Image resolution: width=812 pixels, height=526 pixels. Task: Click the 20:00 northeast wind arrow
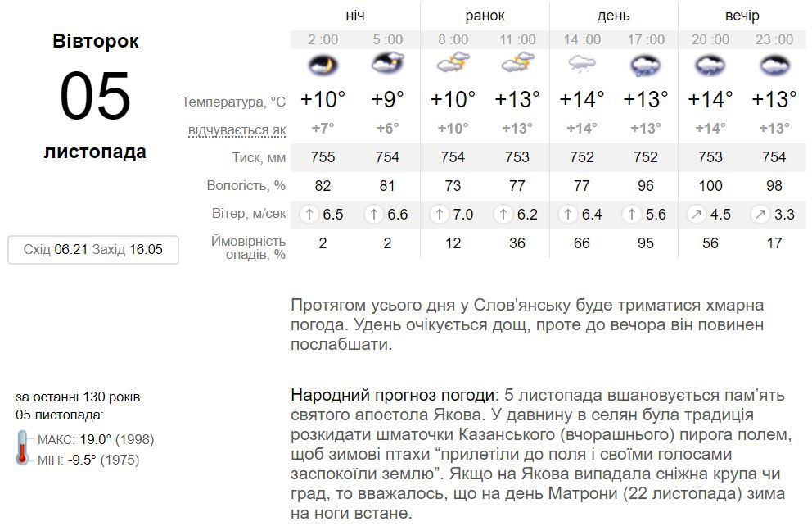click(x=697, y=214)
